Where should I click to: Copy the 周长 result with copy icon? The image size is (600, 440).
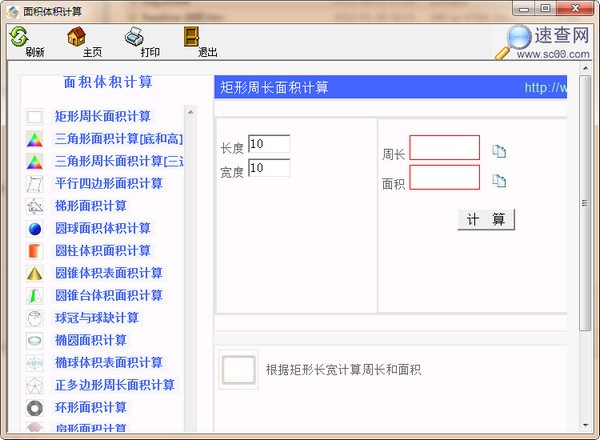pos(499,151)
